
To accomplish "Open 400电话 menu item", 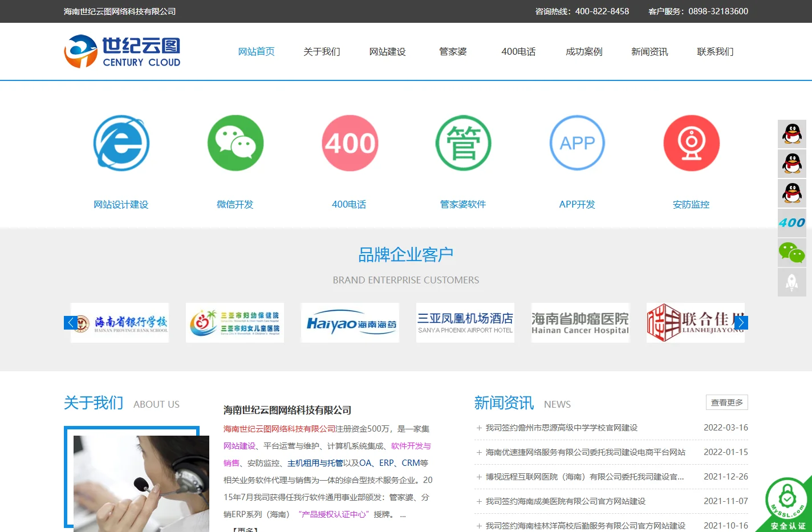I will (x=519, y=52).
